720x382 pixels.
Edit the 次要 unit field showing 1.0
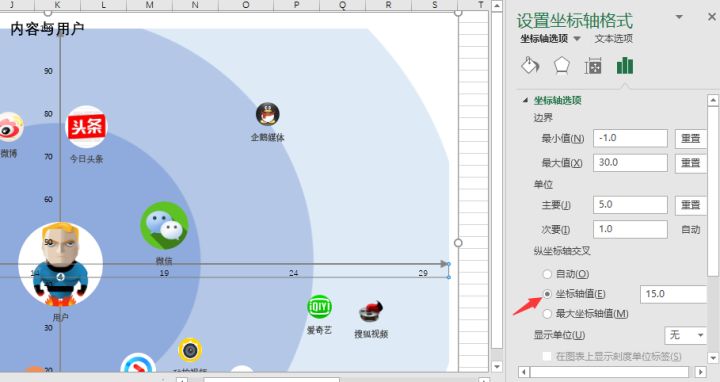click(x=630, y=229)
